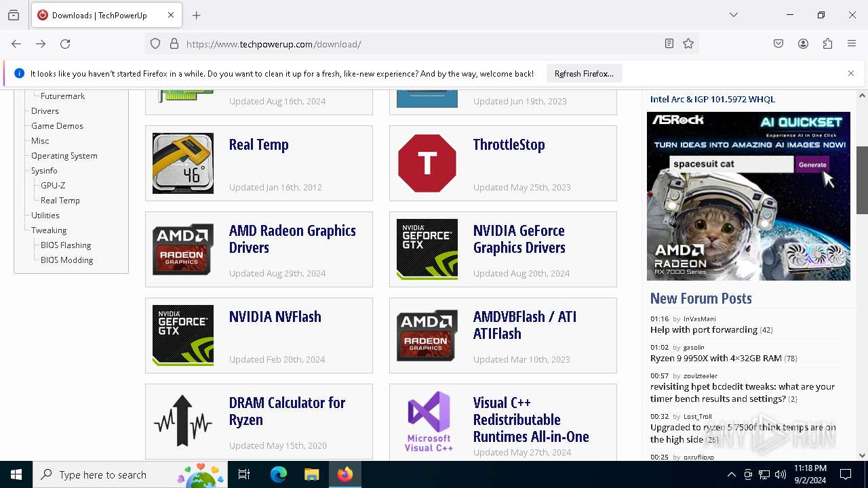Click the ThrottleStop red T icon
The image size is (868, 488).
pos(427,163)
